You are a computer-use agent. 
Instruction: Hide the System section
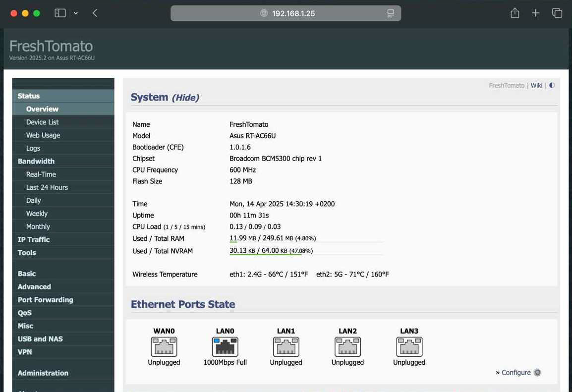(x=185, y=98)
